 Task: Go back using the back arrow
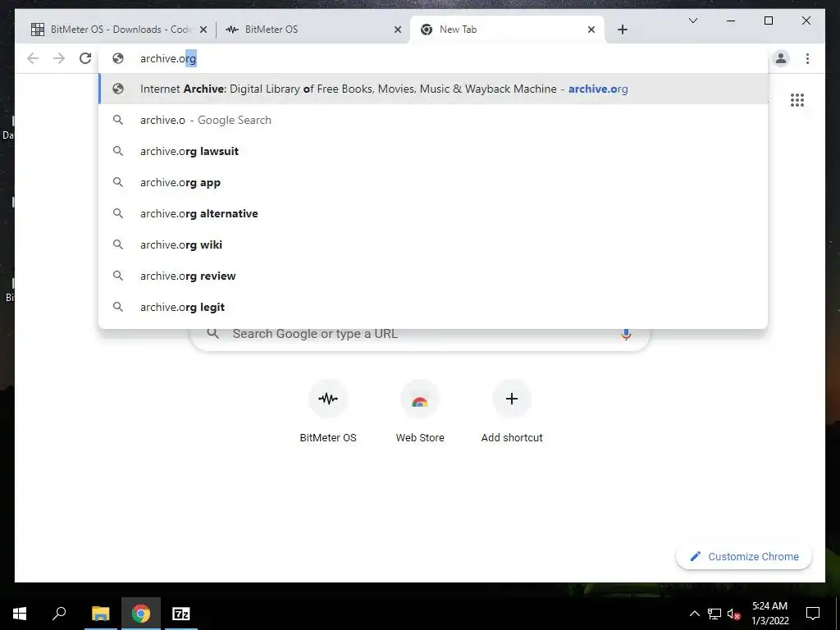click(33, 58)
